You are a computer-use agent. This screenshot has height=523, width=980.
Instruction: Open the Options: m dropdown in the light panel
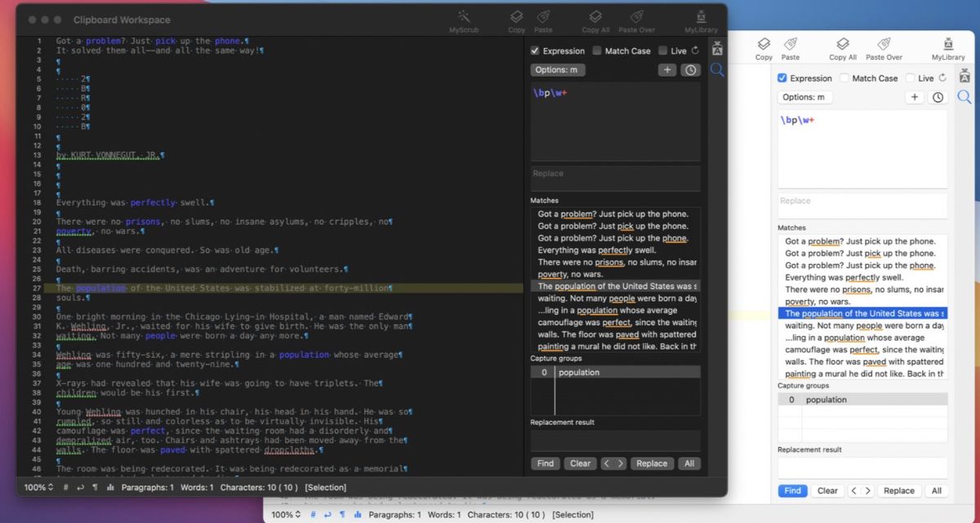click(x=804, y=97)
